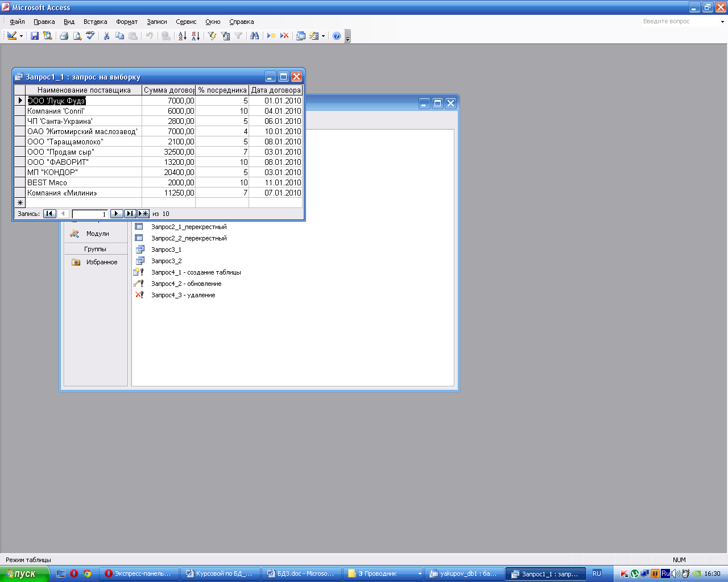The image size is (728, 582).
Task: Click the Copy icon
Action: tap(119, 36)
